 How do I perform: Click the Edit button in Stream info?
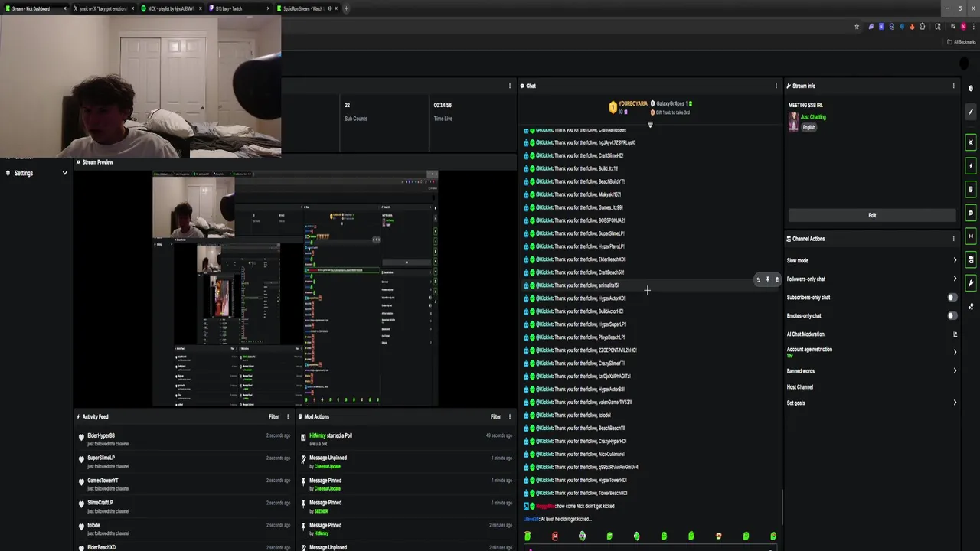click(x=872, y=215)
